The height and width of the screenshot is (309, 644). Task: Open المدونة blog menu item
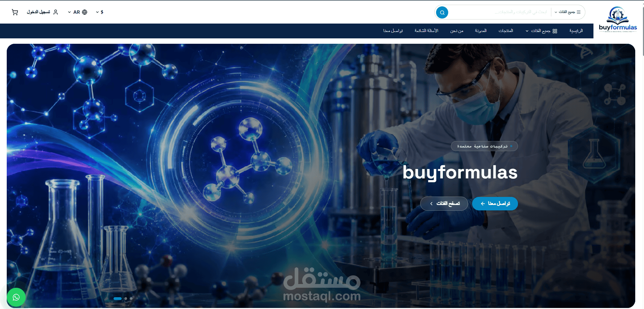point(481,31)
